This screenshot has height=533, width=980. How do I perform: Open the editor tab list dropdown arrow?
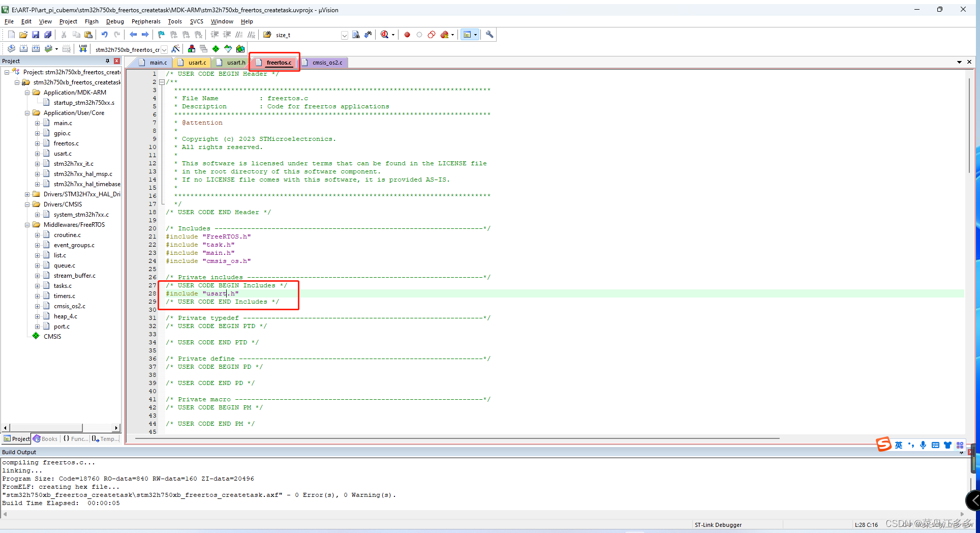click(x=959, y=62)
